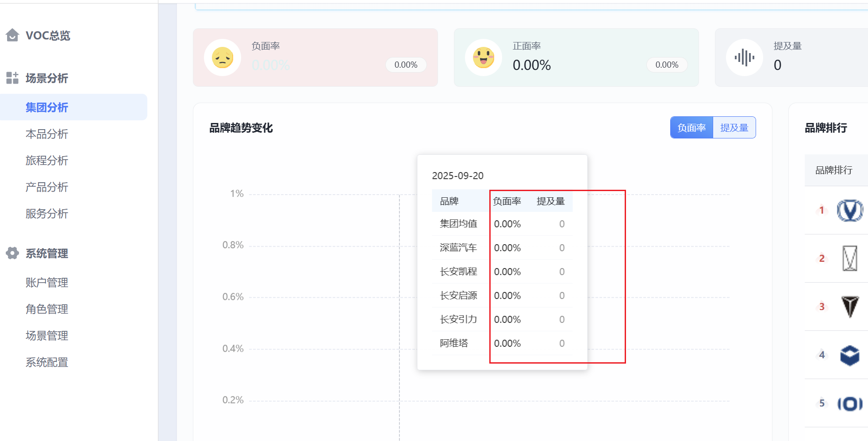This screenshot has width=868, height=441.
Task: Click the 品牌排行 column header
Action: 833,170
